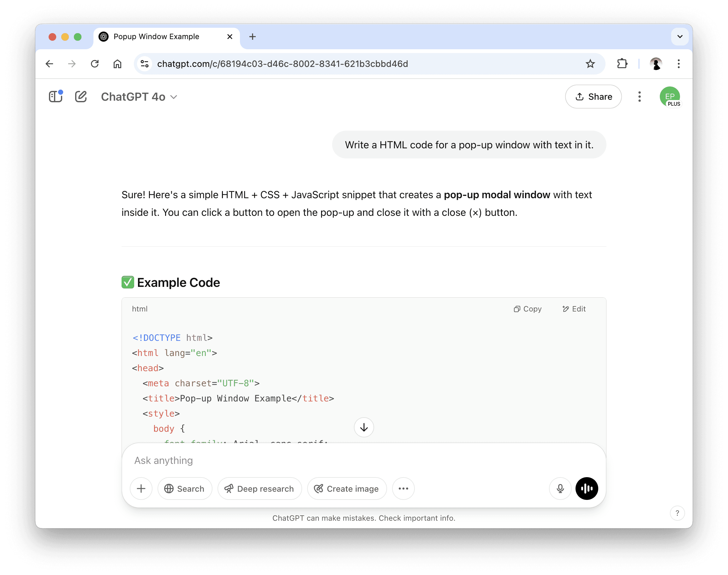Reload the page

(x=95, y=64)
